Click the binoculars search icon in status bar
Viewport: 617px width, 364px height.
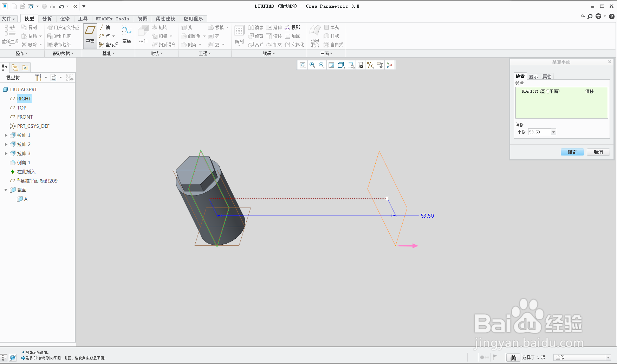pyautogui.click(x=513, y=357)
